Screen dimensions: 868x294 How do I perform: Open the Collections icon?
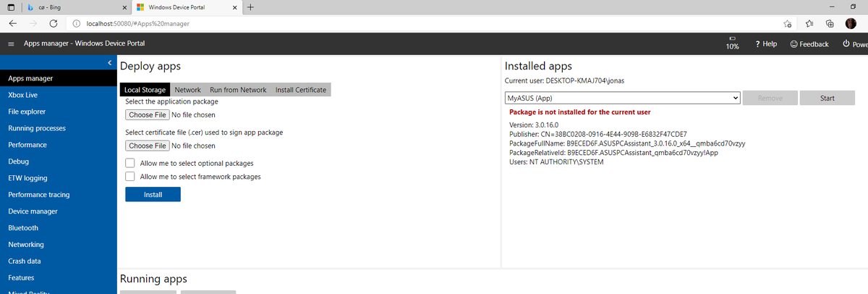[x=830, y=24]
